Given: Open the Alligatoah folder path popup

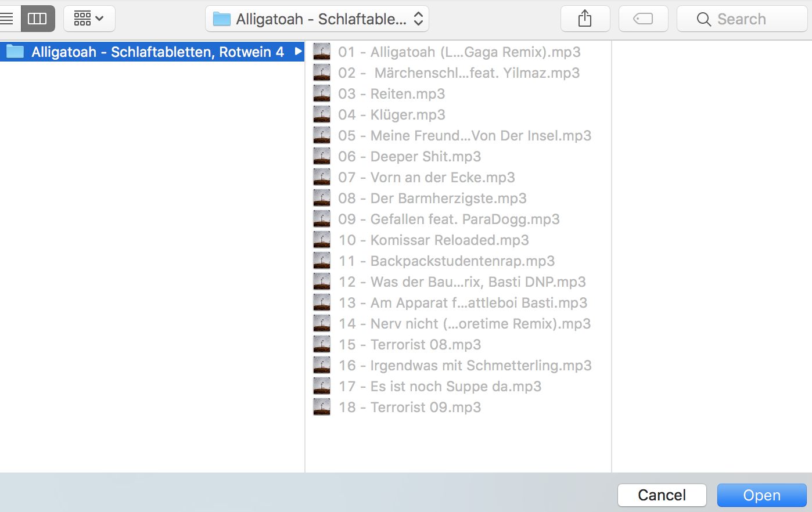Looking at the screenshot, I should (317, 19).
